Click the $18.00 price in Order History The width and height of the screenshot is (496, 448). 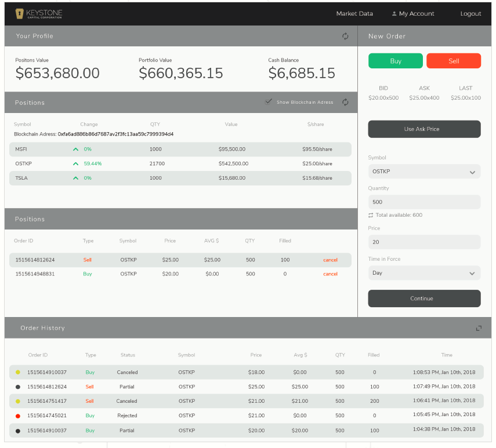pos(256,372)
